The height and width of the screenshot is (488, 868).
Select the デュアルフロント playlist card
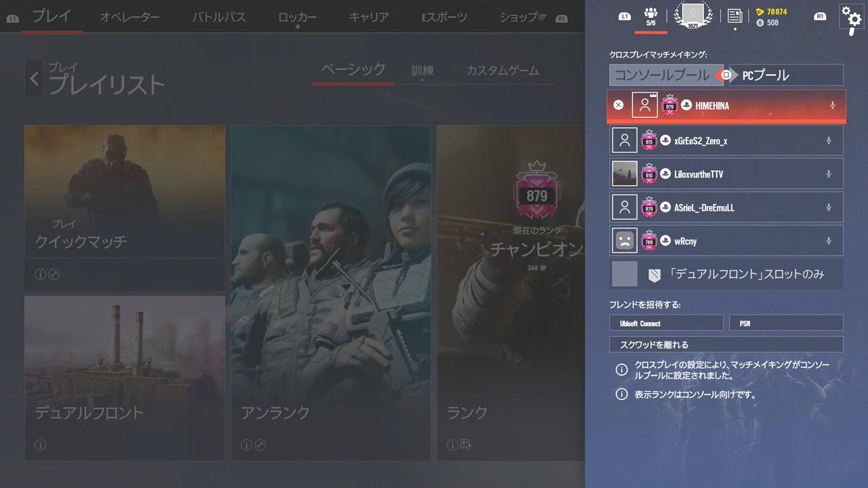tap(125, 378)
